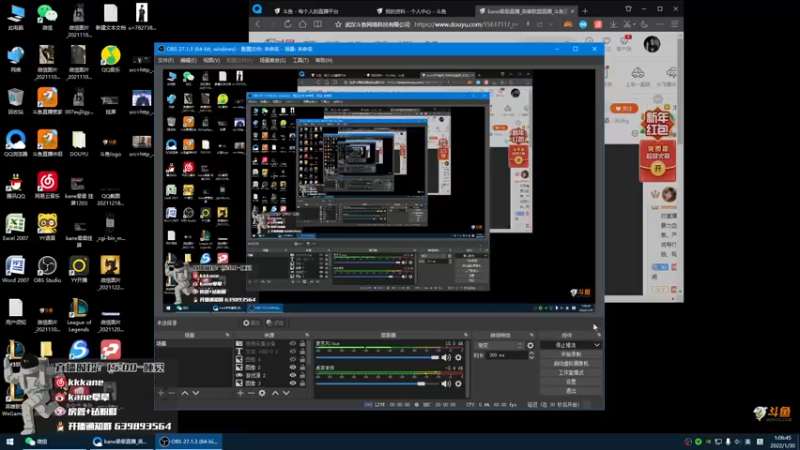Image resolution: width=800 pixels, height=450 pixels.
Task: Select the Word 2007 desktop shortcut
Action: [x=15, y=269]
